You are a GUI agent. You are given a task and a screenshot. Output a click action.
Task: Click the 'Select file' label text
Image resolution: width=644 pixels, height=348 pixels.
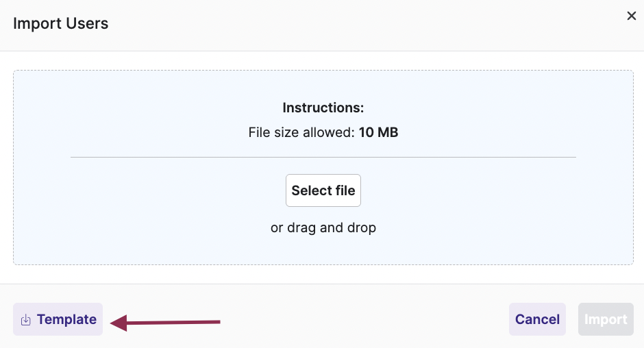click(x=323, y=190)
